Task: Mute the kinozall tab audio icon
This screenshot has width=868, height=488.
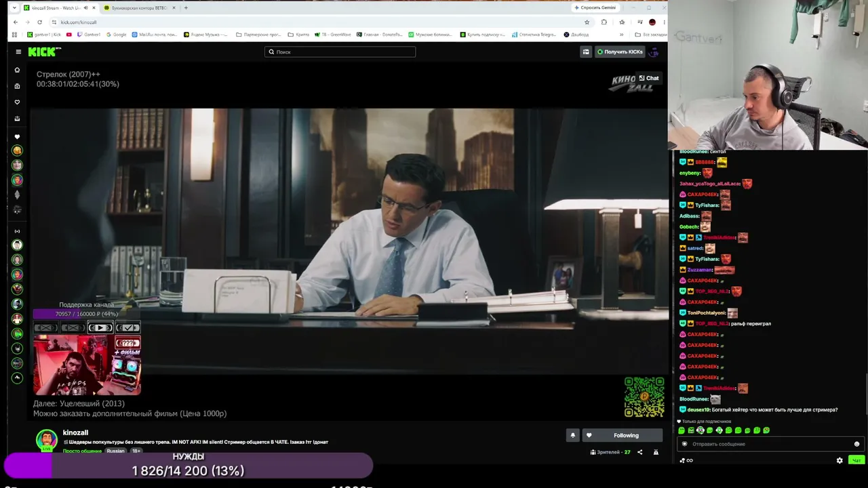Action: click(x=85, y=7)
